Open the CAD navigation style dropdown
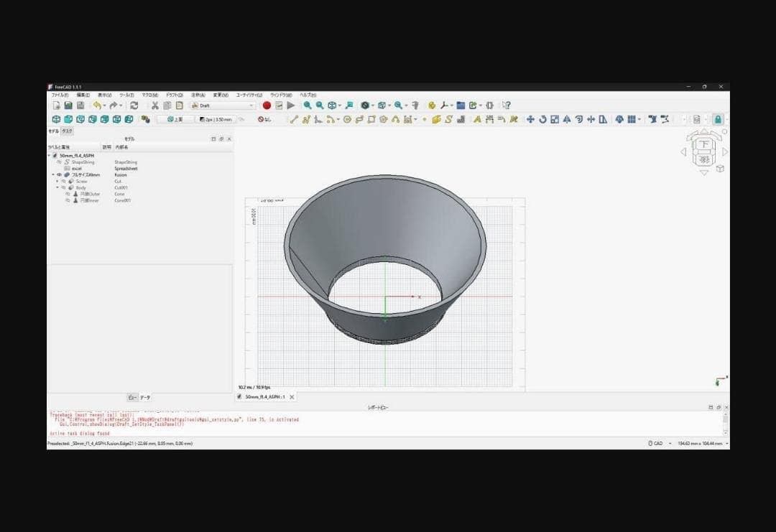Screen dimensions: 776x532 [660, 444]
